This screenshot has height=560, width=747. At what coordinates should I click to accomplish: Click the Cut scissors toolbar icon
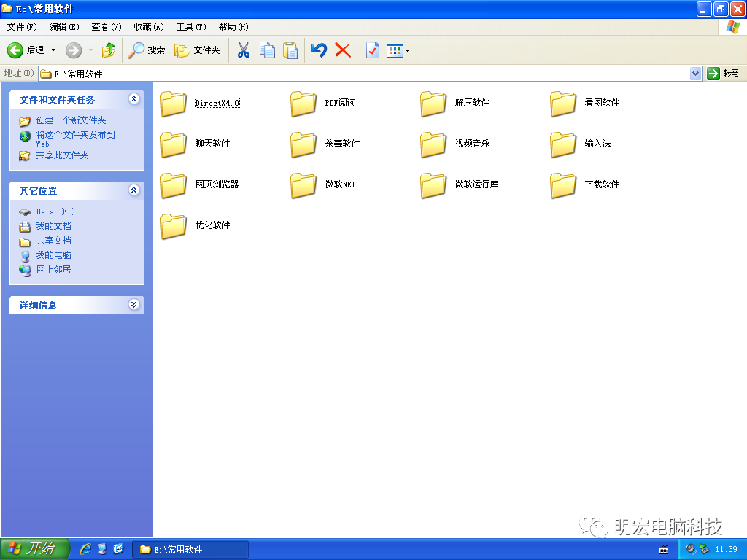tap(244, 50)
